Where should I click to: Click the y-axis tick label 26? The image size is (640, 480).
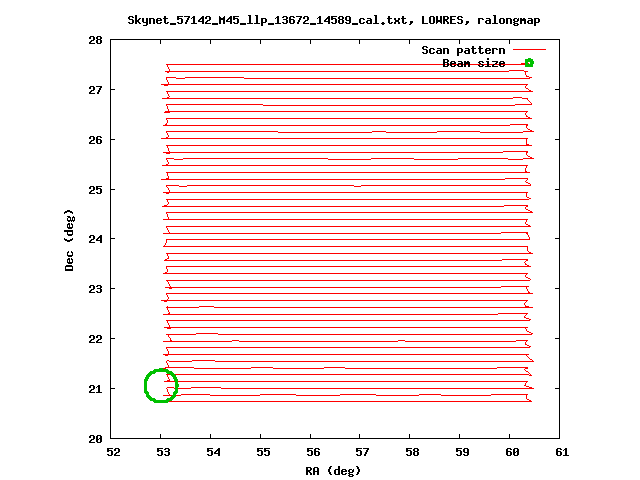95,140
